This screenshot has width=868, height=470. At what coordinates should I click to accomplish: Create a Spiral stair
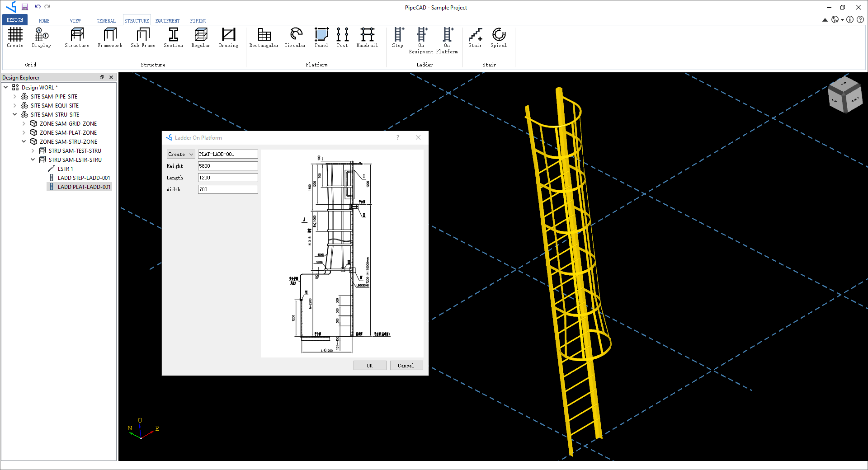[498, 38]
